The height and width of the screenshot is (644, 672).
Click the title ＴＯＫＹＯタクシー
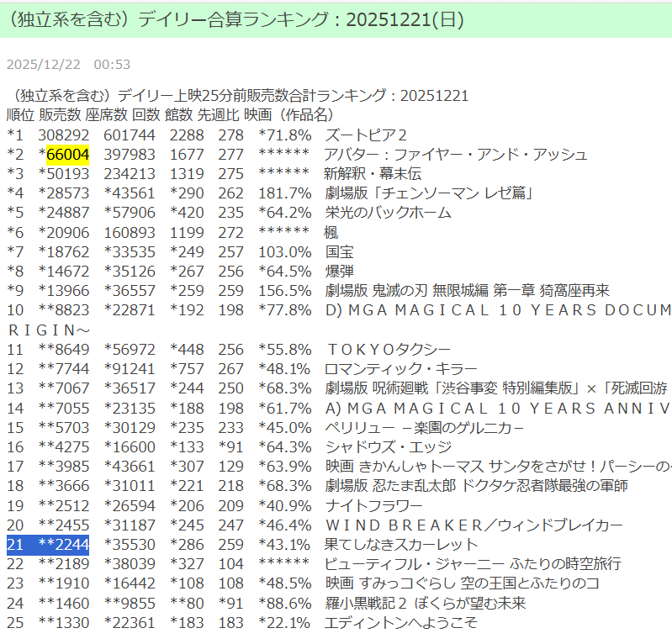388,350
